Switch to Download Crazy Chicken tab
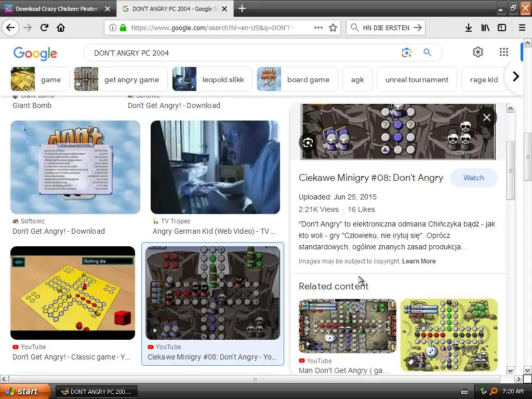Screen dimensions: 532x399 [x=57, y=9]
